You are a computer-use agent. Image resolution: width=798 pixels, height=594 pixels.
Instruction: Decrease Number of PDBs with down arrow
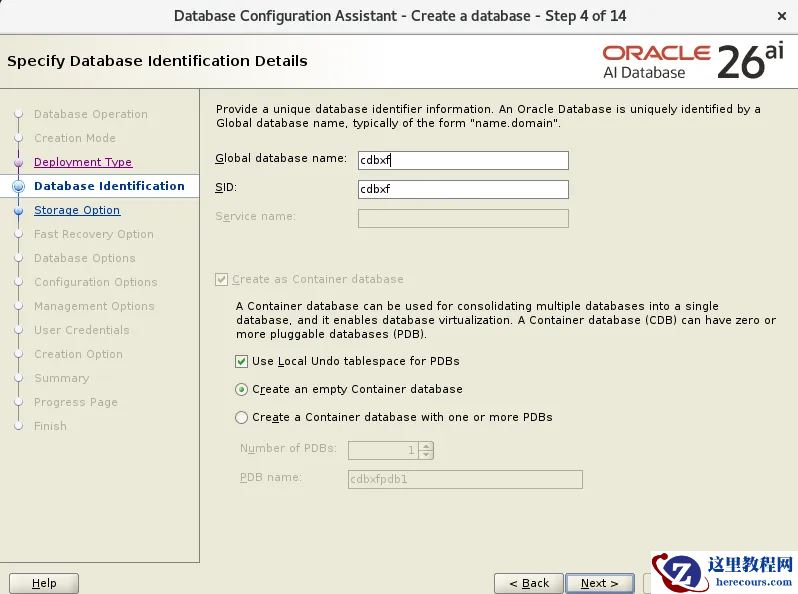tap(426, 454)
